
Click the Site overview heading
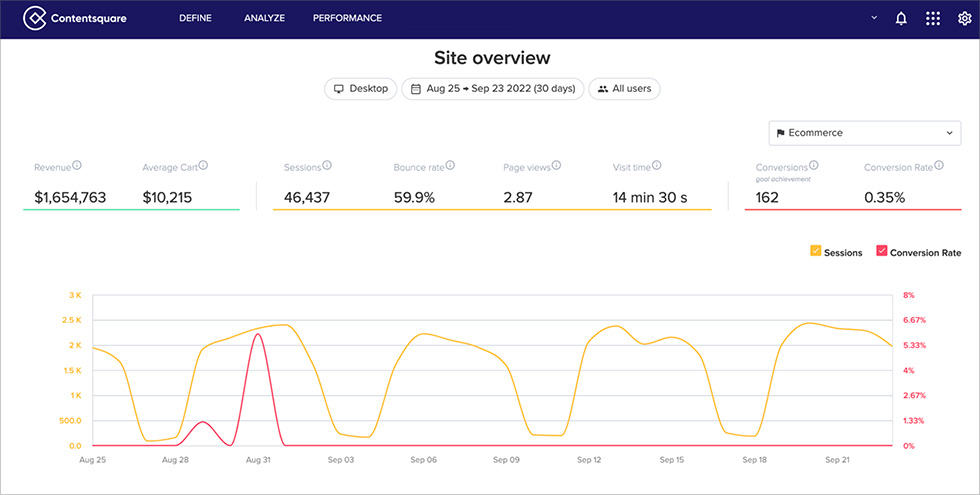click(492, 58)
